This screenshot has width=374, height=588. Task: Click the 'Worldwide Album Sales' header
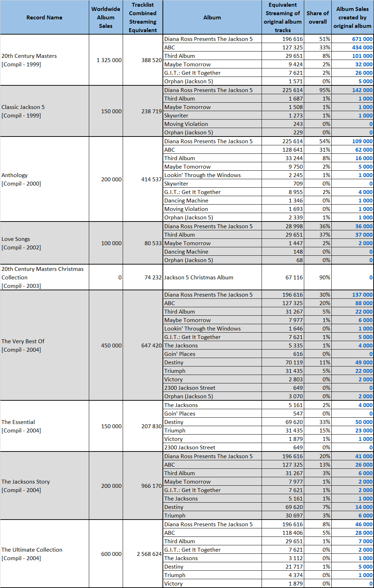tap(106, 17)
